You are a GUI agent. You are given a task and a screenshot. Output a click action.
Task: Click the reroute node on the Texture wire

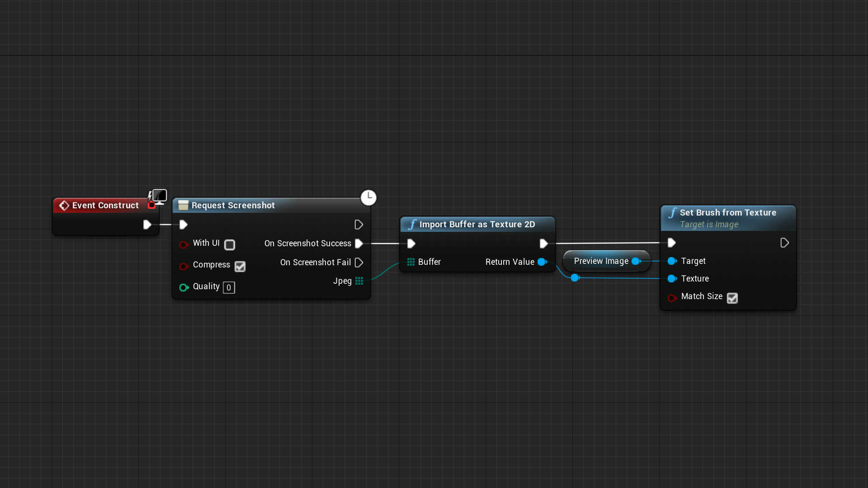point(575,278)
